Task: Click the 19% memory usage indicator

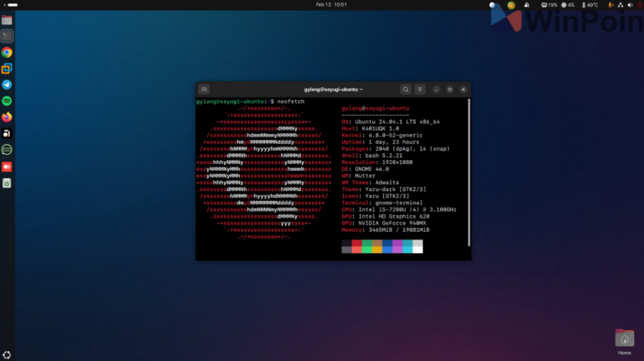Action: point(549,5)
